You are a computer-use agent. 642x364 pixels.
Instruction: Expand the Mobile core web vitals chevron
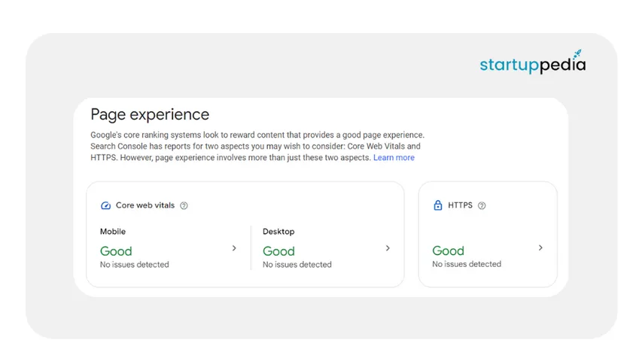[x=234, y=248]
